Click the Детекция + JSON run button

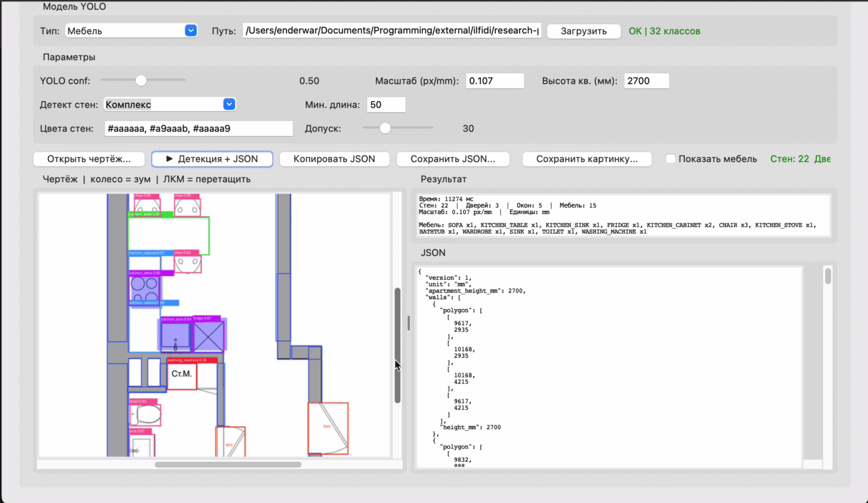pos(212,159)
